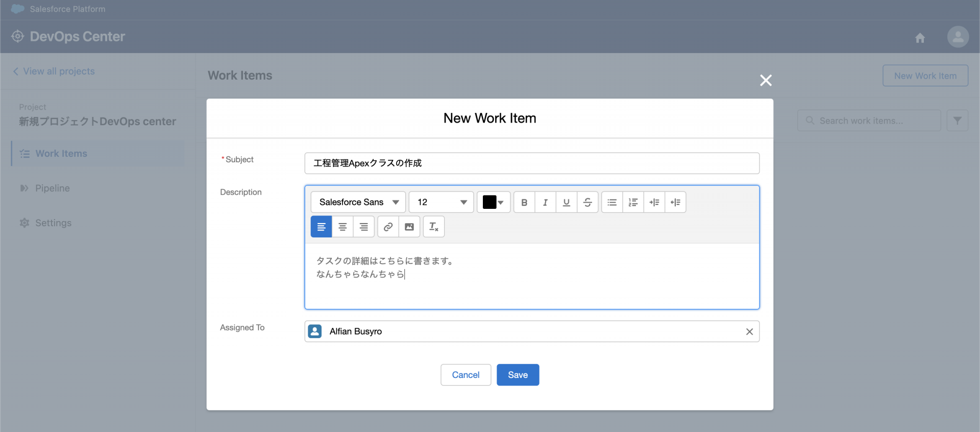Click the New Work Item dialog title
The image size is (980, 432).
pyautogui.click(x=490, y=118)
